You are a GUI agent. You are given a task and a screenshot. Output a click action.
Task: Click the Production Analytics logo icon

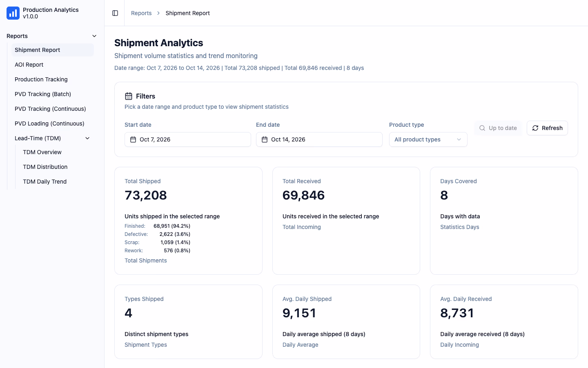[13, 13]
